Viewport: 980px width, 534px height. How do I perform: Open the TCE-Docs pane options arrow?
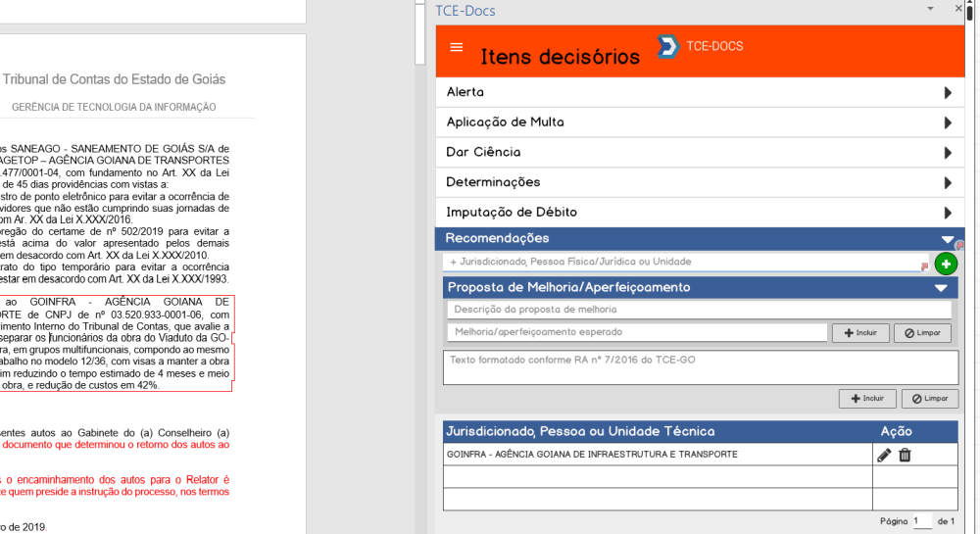click(x=930, y=9)
